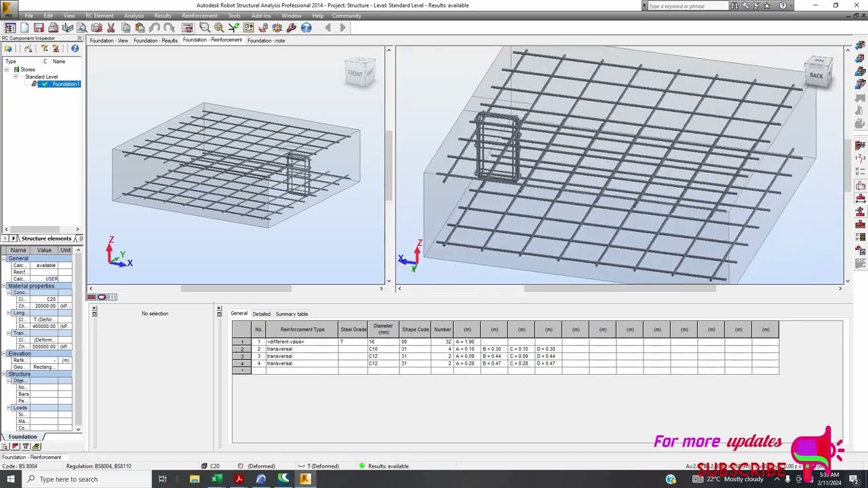Click the BACK view cube in right viewport
Image resolution: width=868 pixels, height=488 pixels.
[x=818, y=71]
